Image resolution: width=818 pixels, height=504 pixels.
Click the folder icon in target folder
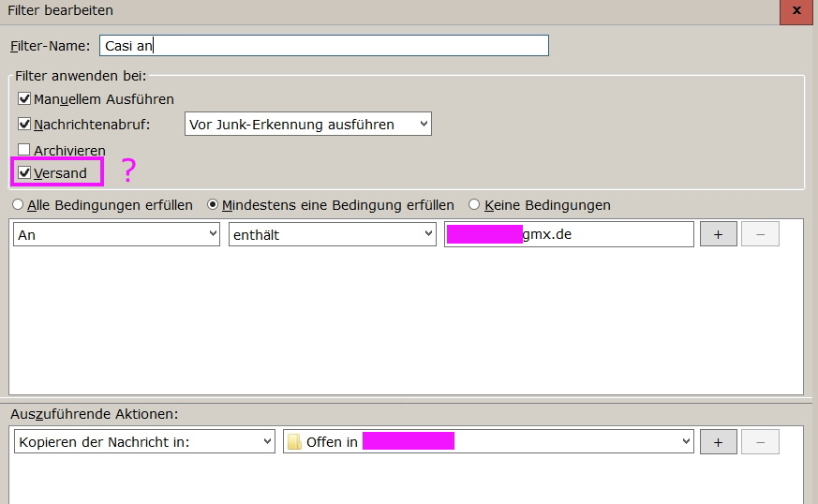tap(295, 442)
